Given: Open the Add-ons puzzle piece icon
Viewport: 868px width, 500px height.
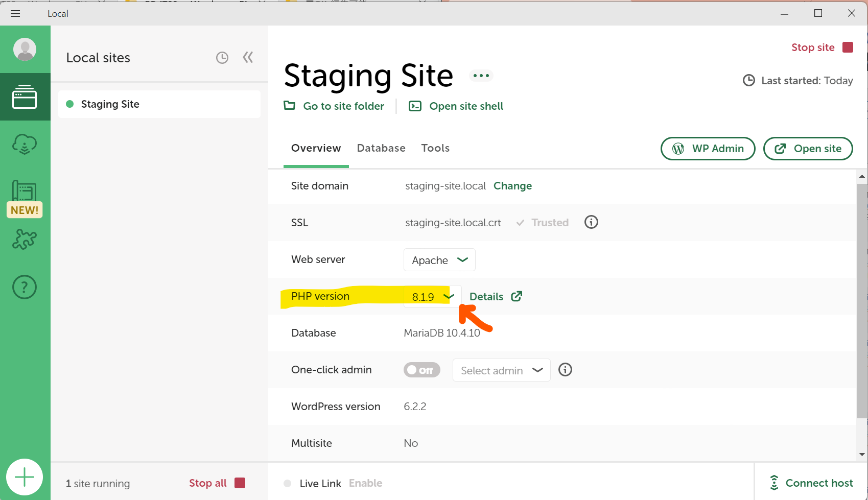Looking at the screenshot, I should coord(25,239).
